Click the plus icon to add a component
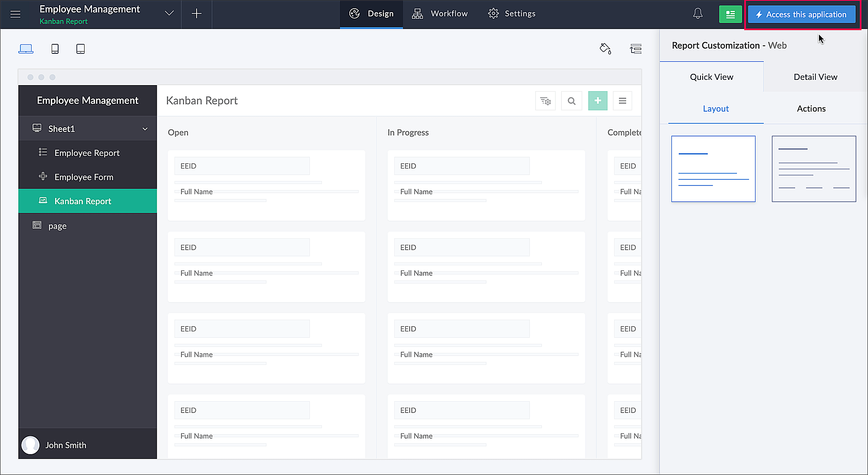 click(197, 14)
